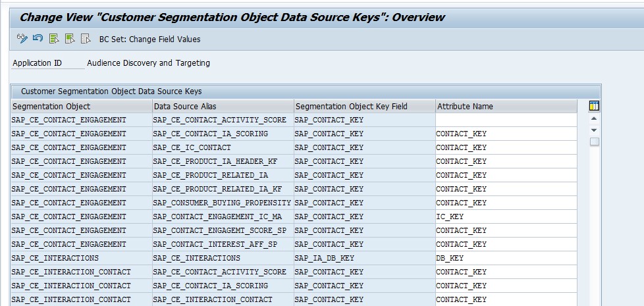The image size is (644, 306).
Task: Click empty Attribute Name field in first row
Action: click(x=506, y=120)
